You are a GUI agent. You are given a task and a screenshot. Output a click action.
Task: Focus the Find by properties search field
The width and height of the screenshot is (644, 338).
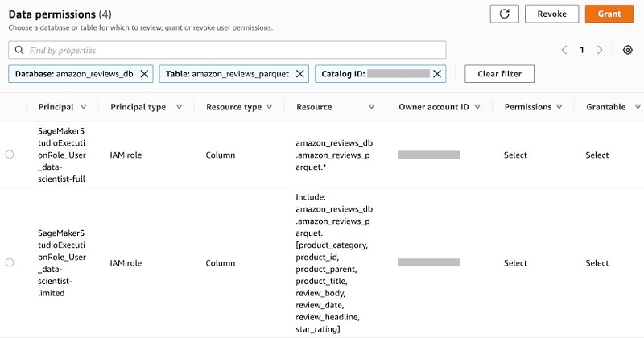(227, 50)
